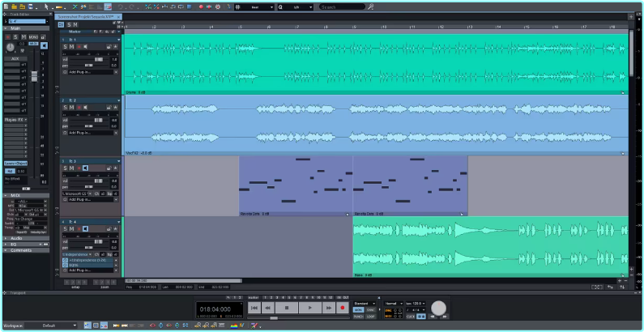Click the lock icon on track 2
Image resolution: width=644 pixels, height=332 pixels.
tap(109, 108)
